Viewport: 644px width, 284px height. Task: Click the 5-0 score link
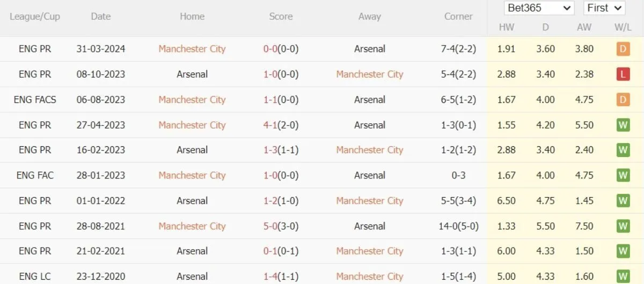click(x=270, y=226)
